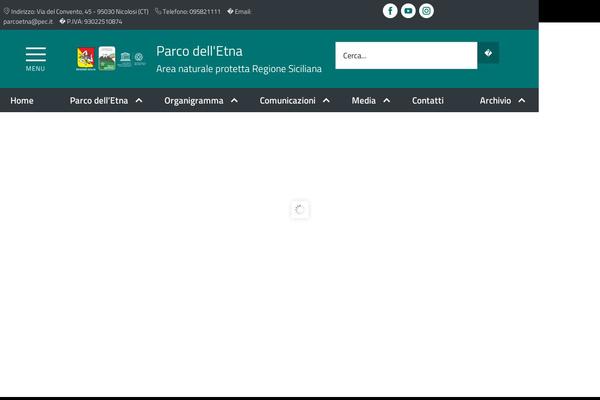Open the Facebook social icon

coord(390,11)
